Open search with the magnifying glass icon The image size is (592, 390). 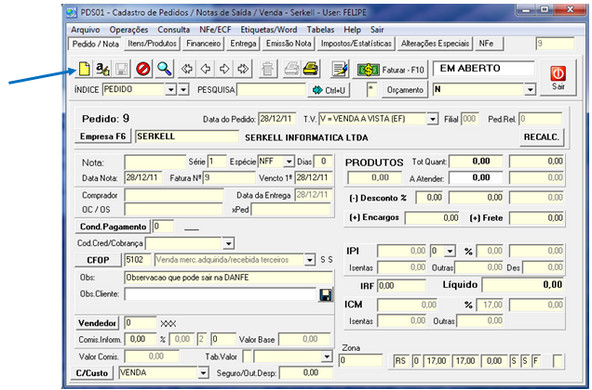(165, 69)
